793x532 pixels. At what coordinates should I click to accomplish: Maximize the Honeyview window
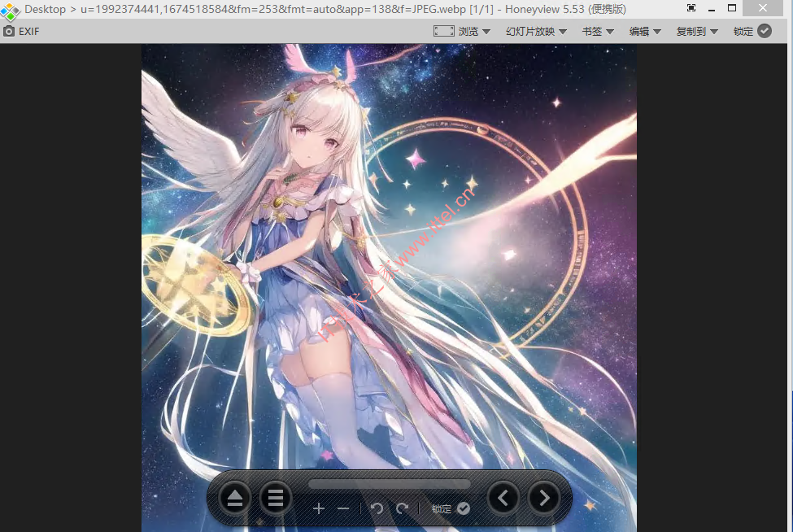click(x=732, y=7)
